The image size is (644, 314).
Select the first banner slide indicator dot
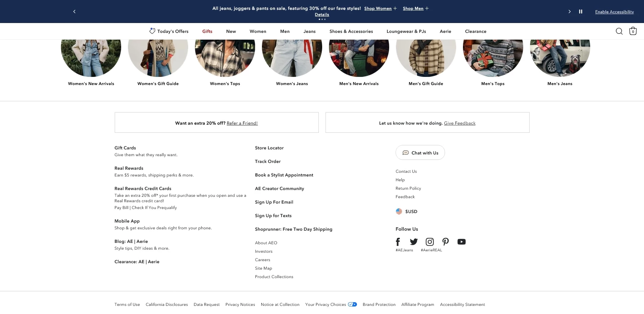click(319, 19)
